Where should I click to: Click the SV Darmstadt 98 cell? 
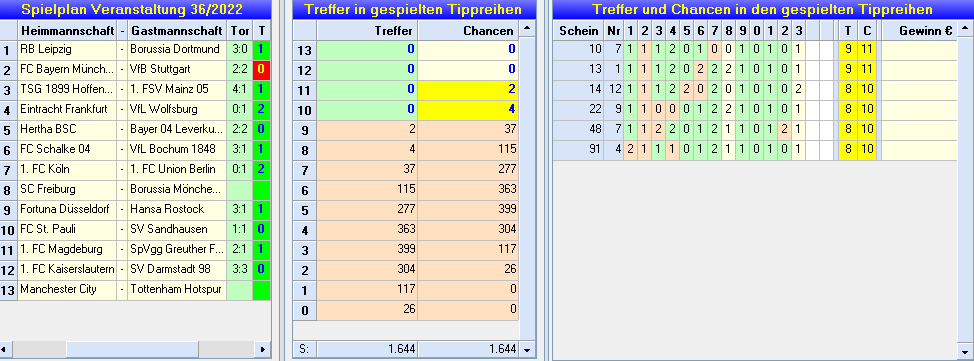(x=177, y=269)
